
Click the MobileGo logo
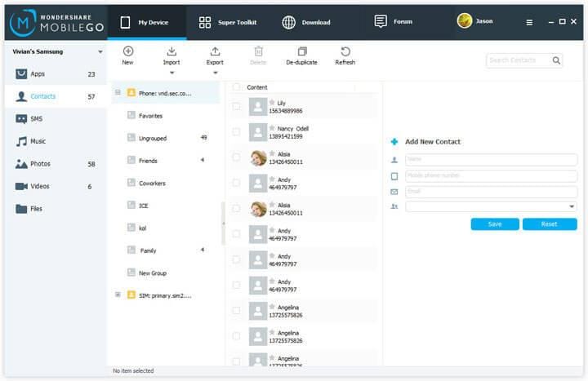coord(56,23)
